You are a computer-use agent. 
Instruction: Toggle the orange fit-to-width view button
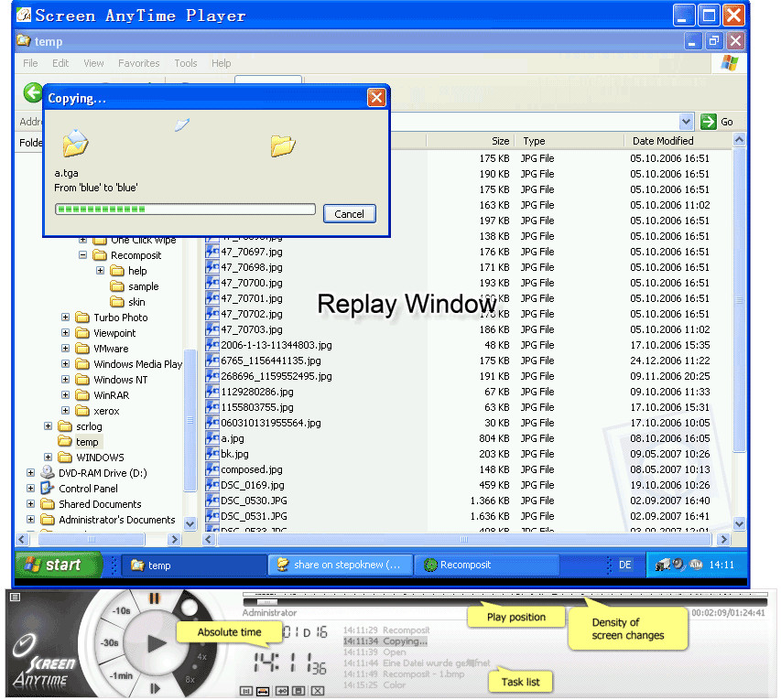tap(263, 691)
